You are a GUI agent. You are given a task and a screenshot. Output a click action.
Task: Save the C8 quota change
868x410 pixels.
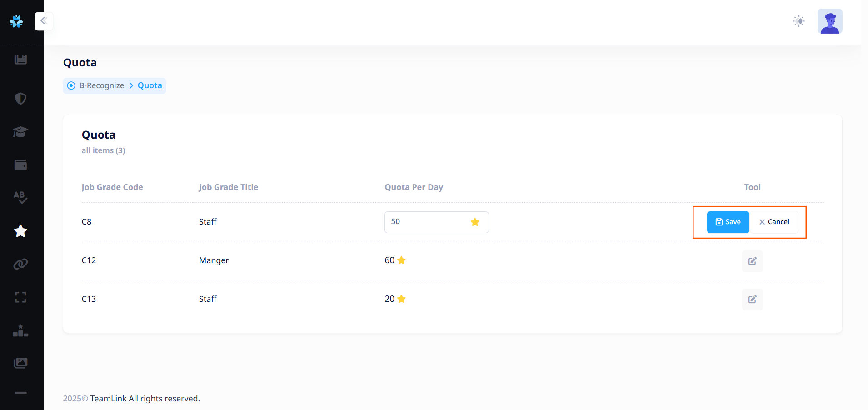(728, 222)
